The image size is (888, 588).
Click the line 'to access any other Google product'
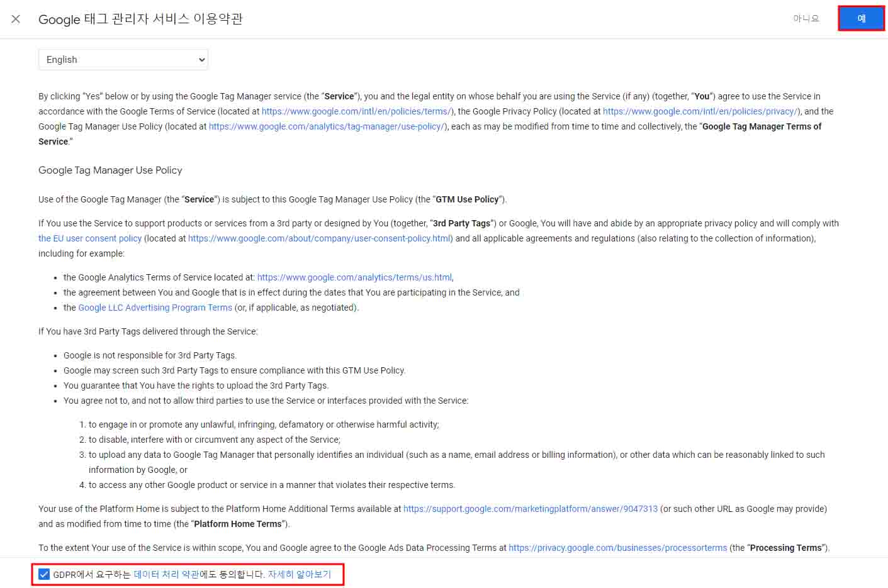click(272, 485)
